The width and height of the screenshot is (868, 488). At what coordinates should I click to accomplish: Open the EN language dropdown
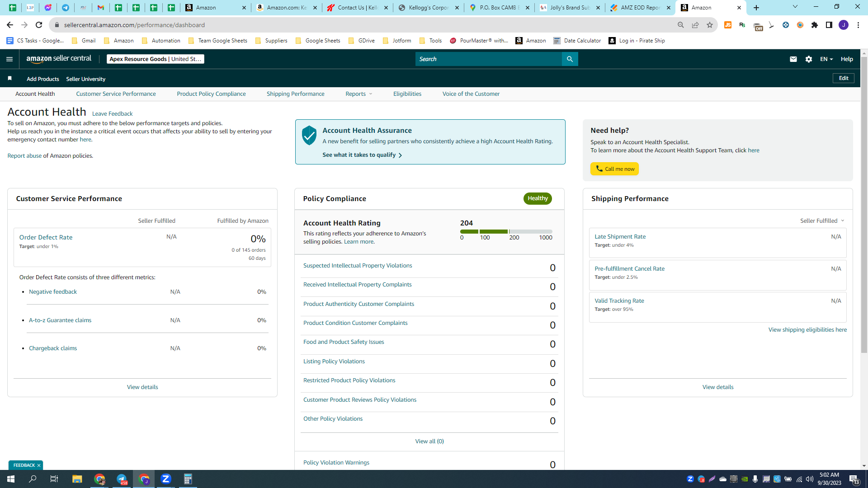[826, 59]
